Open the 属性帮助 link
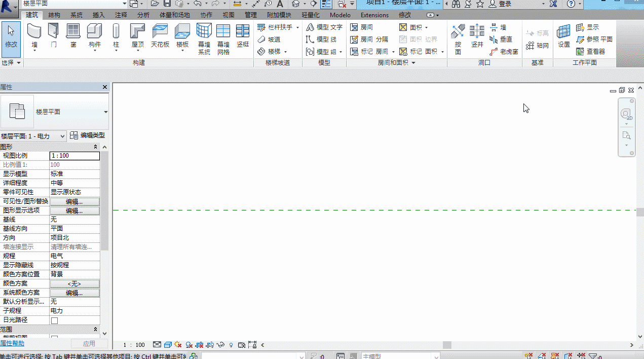The image size is (644, 359). (x=12, y=344)
